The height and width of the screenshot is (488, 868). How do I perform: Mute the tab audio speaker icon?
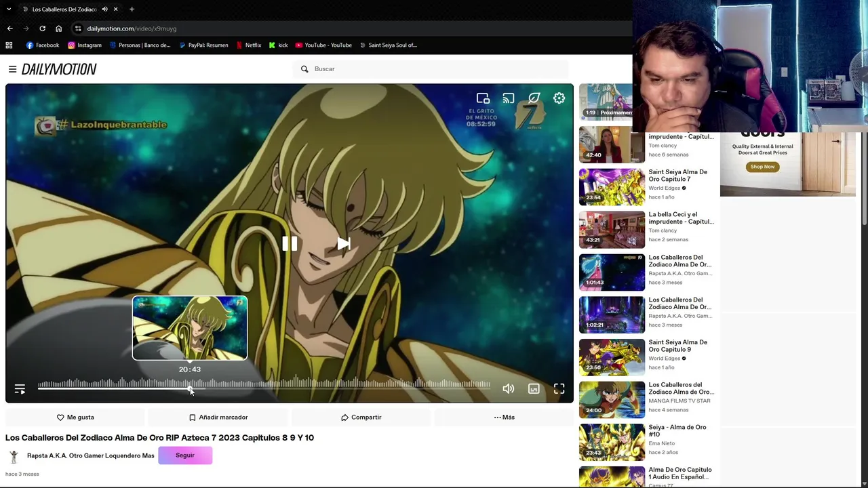(x=104, y=9)
